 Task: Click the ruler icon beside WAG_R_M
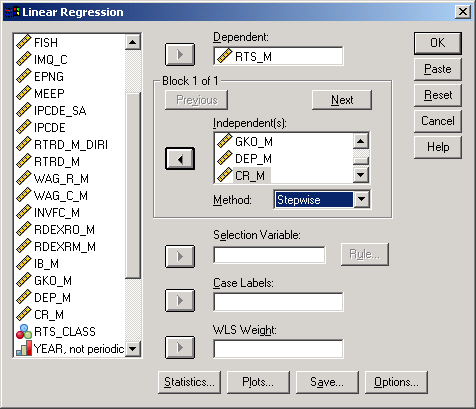pos(24,178)
